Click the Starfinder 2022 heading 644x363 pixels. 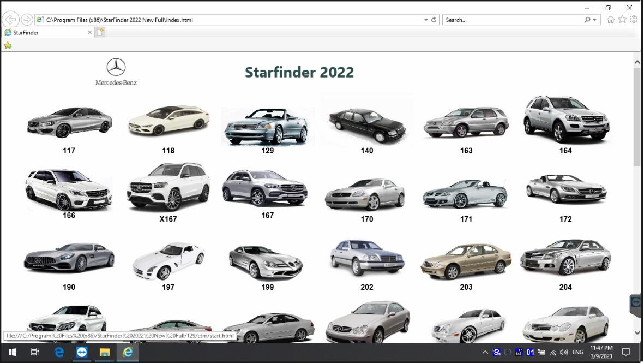click(299, 73)
